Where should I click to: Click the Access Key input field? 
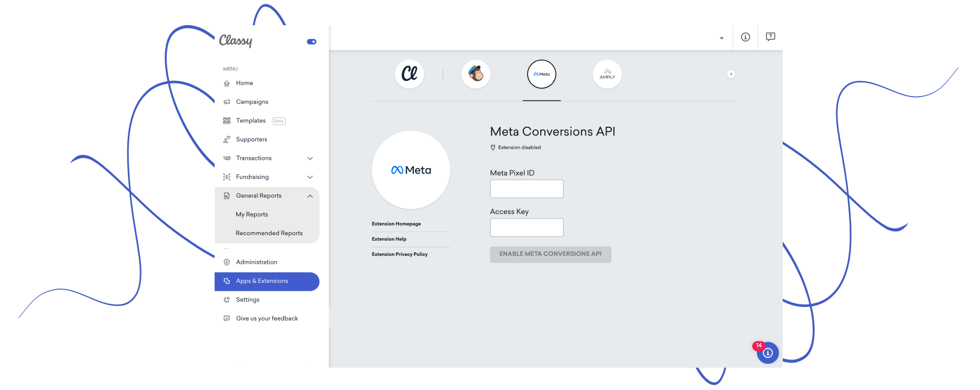pyautogui.click(x=527, y=228)
